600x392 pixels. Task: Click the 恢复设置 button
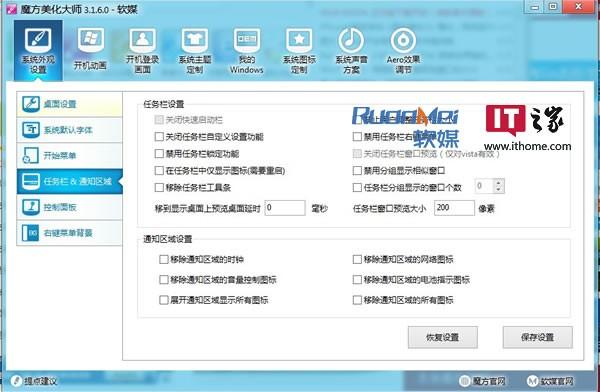[x=443, y=337]
